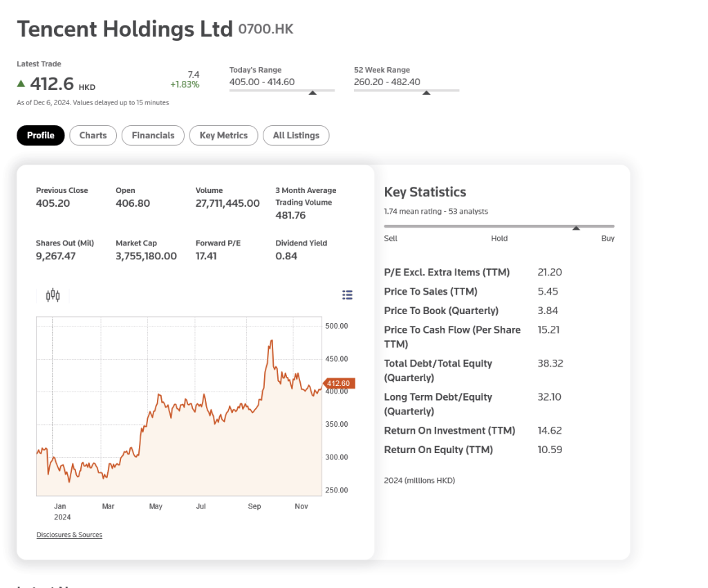Click the orange 412.60 price tag on chart
The image size is (708, 588).
click(x=338, y=383)
